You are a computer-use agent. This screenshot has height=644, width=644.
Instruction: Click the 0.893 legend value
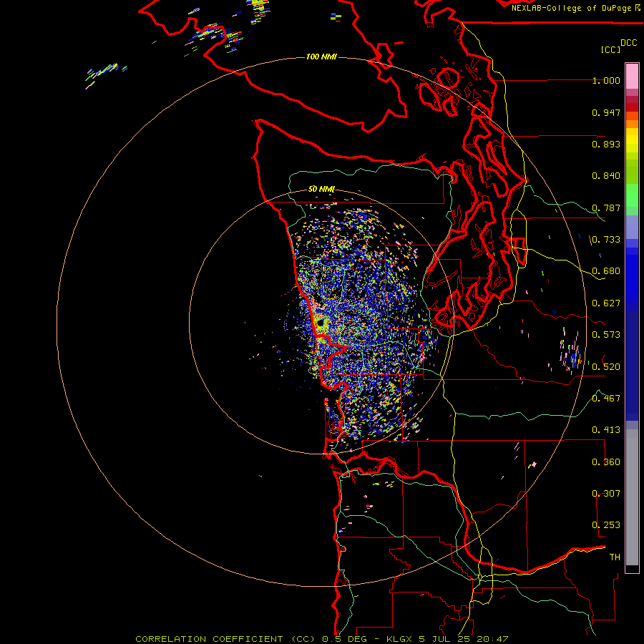click(606, 144)
